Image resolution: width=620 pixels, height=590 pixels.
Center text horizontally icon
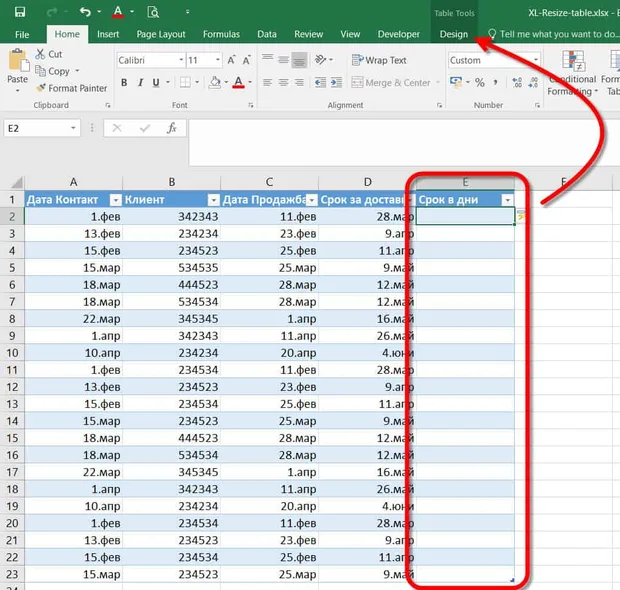(284, 83)
